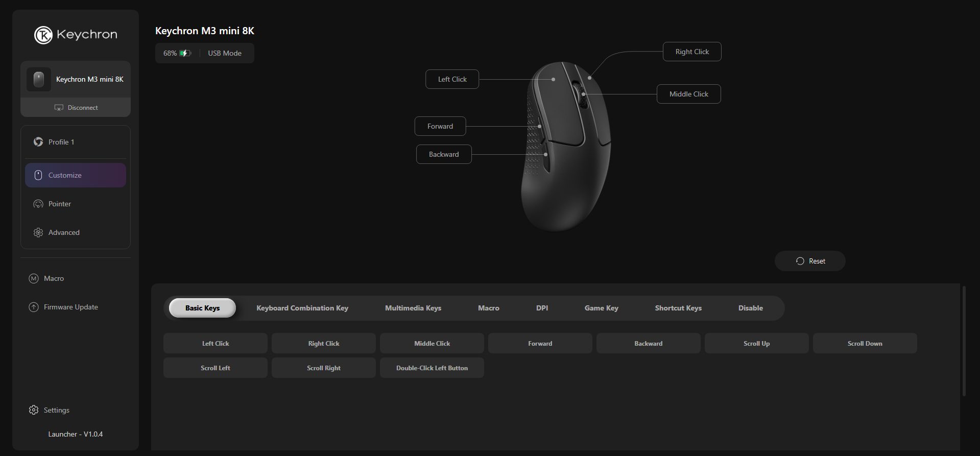Assign the Double-Click Left Button option
This screenshot has width=980, height=456.
point(432,368)
